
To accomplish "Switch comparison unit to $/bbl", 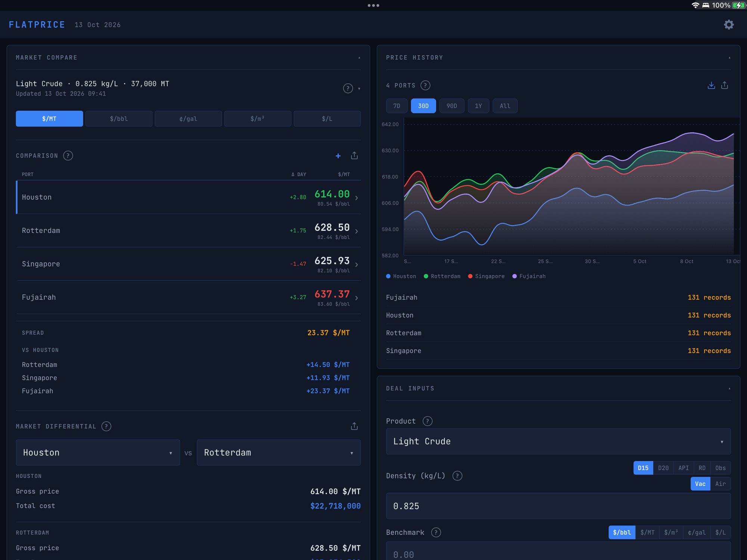I will [119, 118].
